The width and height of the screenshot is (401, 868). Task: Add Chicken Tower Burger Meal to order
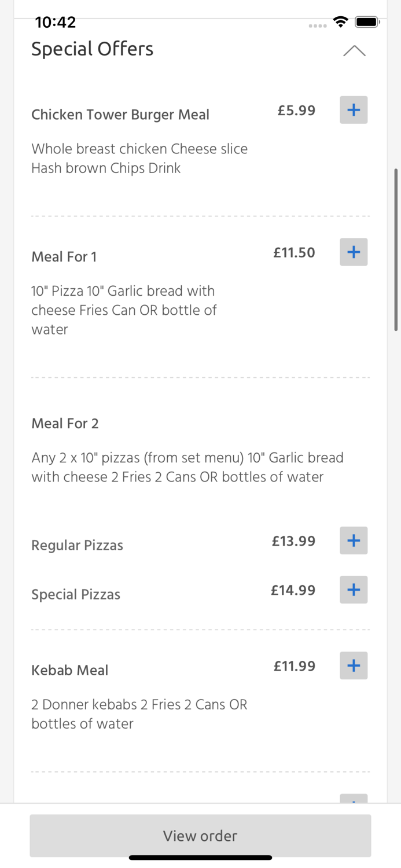[354, 110]
